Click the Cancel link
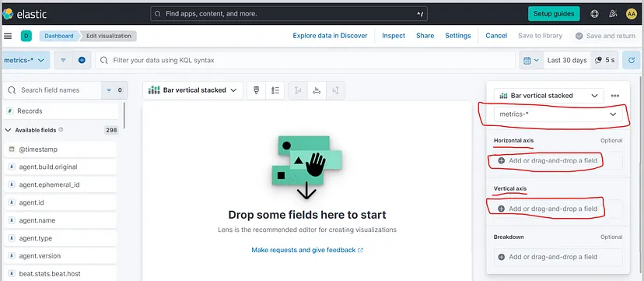The width and height of the screenshot is (644, 281). 496,36
